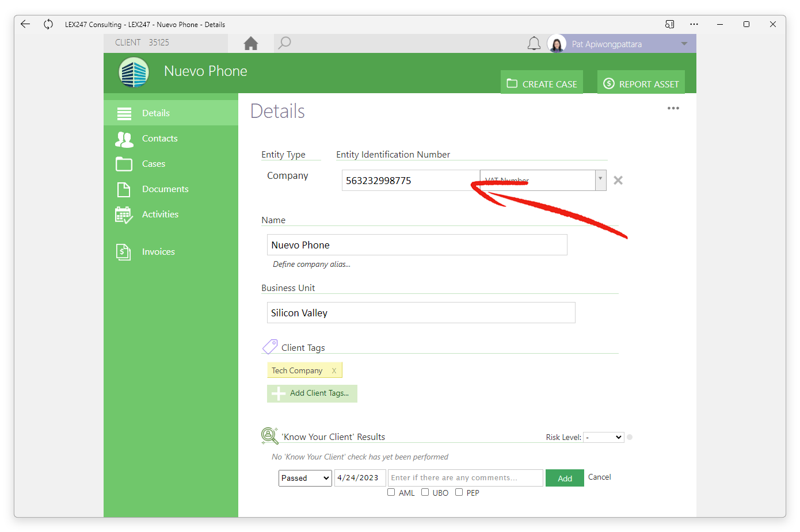Click the green Add button
This screenshot has height=532, width=800.
565,478
